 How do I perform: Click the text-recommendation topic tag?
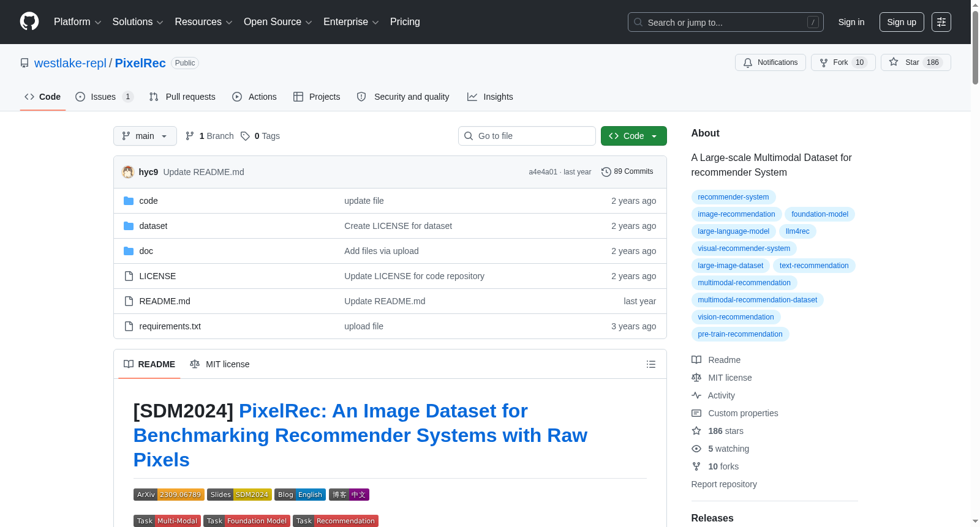[814, 266]
